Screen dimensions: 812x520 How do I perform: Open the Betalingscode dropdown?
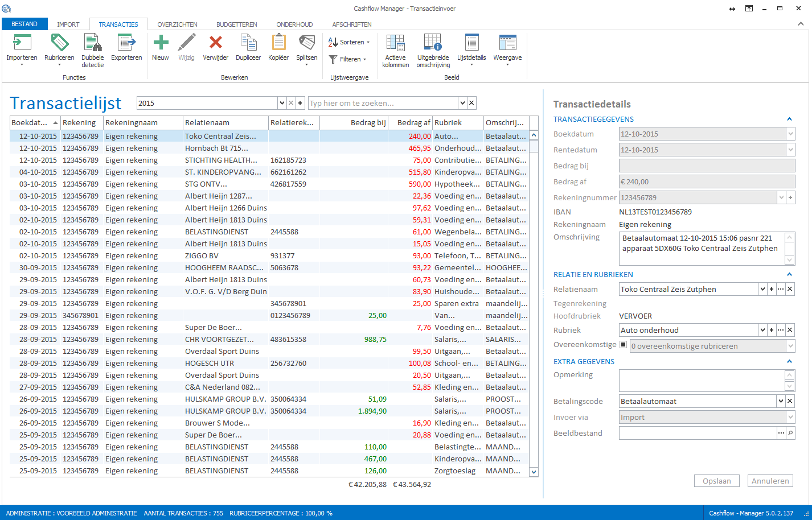click(781, 401)
